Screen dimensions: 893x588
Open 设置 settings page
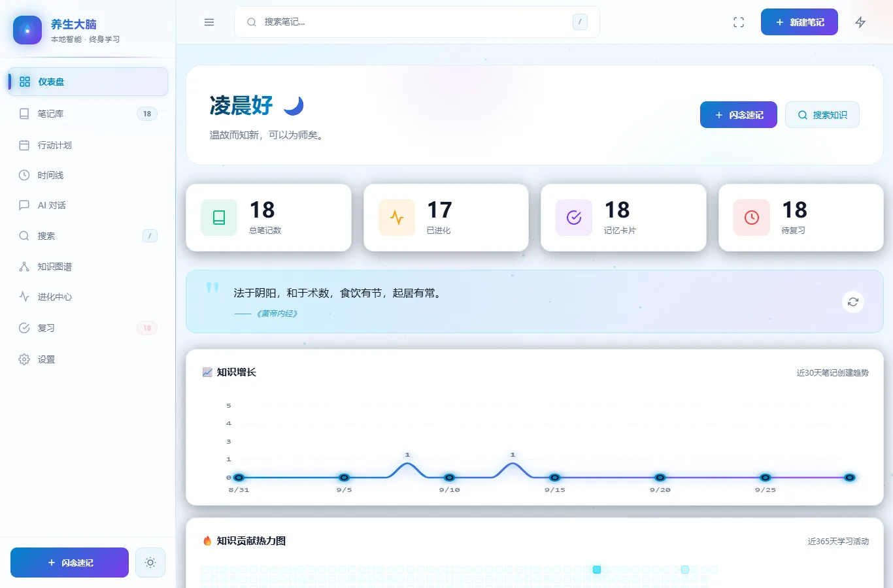88,359
